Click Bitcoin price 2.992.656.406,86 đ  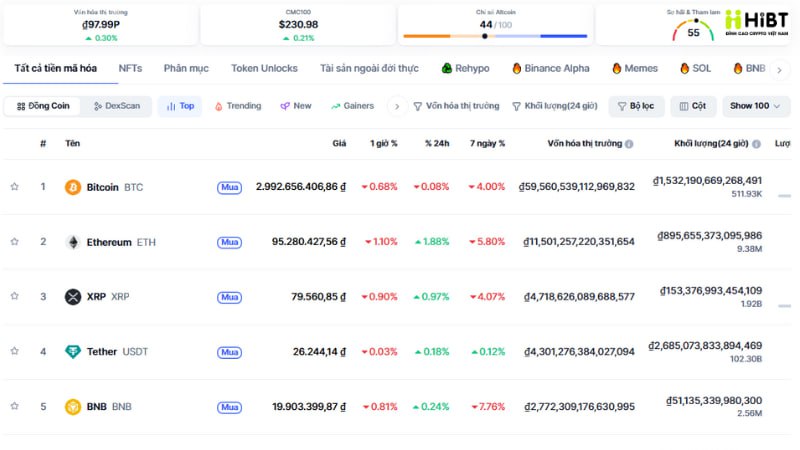pyautogui.click(x=301, y=187)
